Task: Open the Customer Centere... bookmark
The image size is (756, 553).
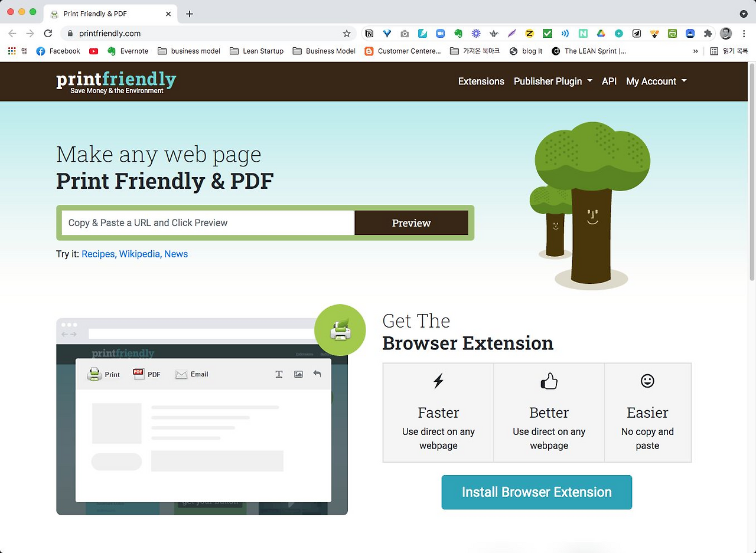Action: [x=403, y=51]
